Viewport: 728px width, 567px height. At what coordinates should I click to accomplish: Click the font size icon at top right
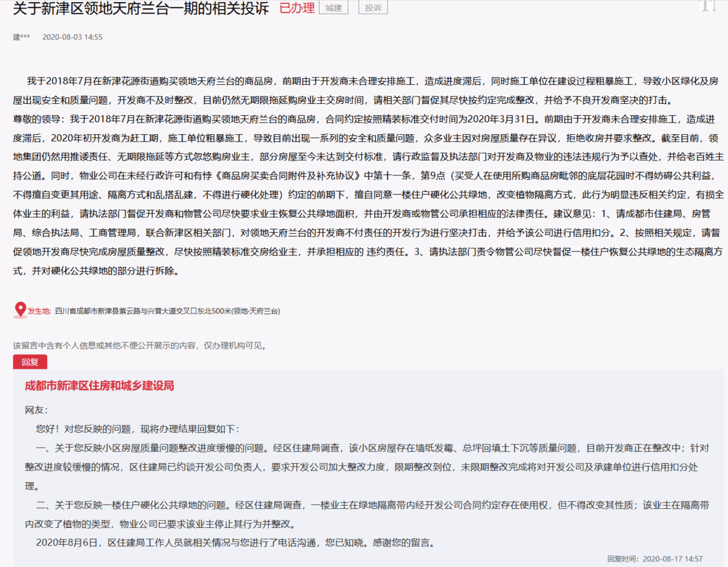[707, 7]
